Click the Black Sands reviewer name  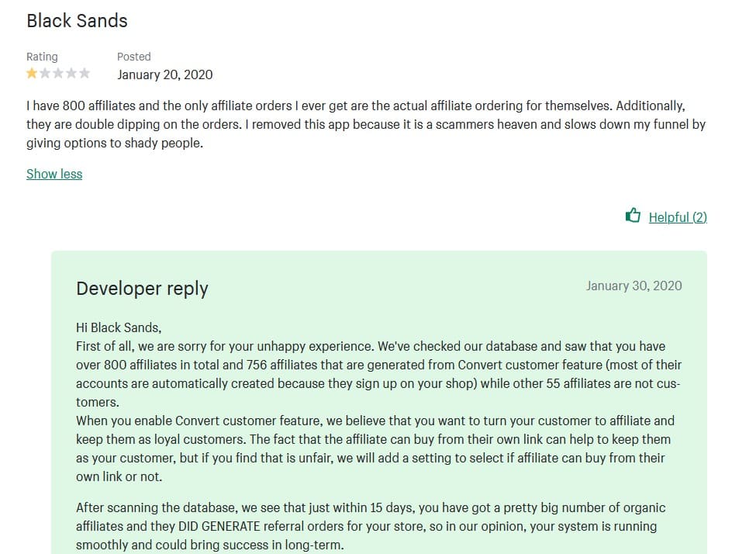coord(77,21)
